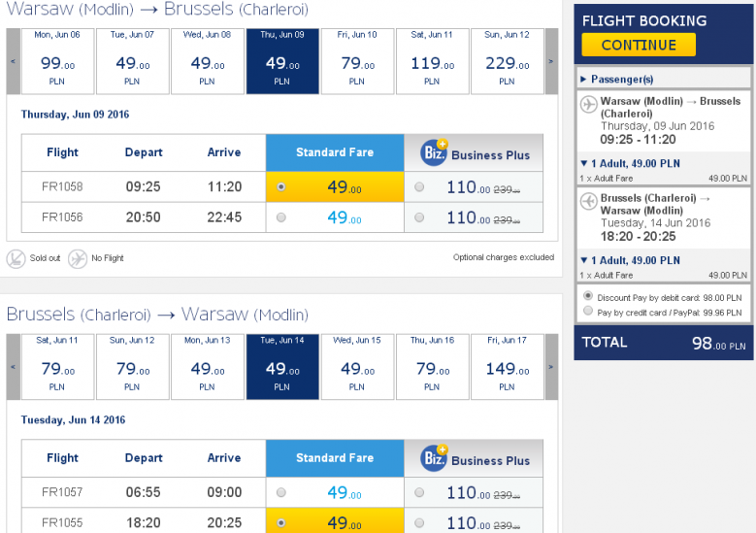Viewport: 756px width, 533px height.
Task: Click the Biz Plus icon in outbound table
Action: pyautogui.click(x=434, y=152)
